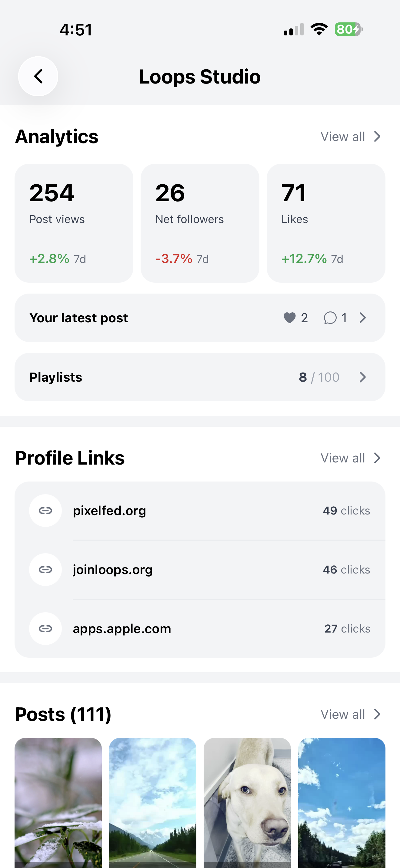
Task: Tap the back arrow button
Action: [38, 76]
